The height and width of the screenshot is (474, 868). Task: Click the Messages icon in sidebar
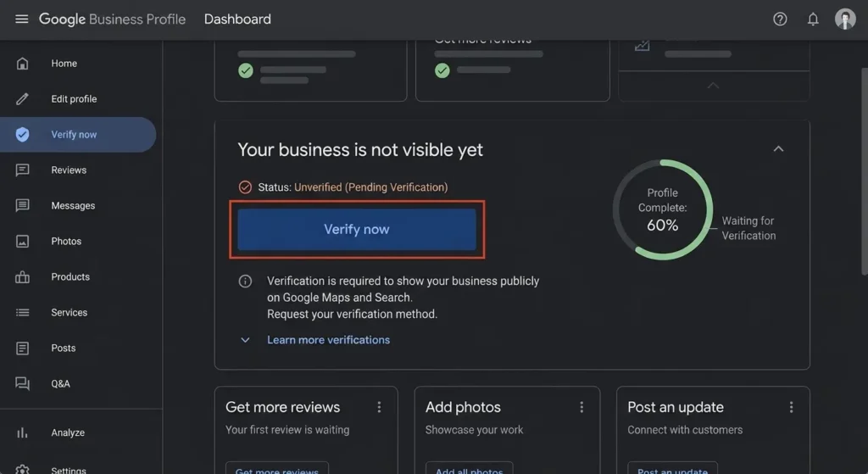pyautogui.click(x=22, y=205)
